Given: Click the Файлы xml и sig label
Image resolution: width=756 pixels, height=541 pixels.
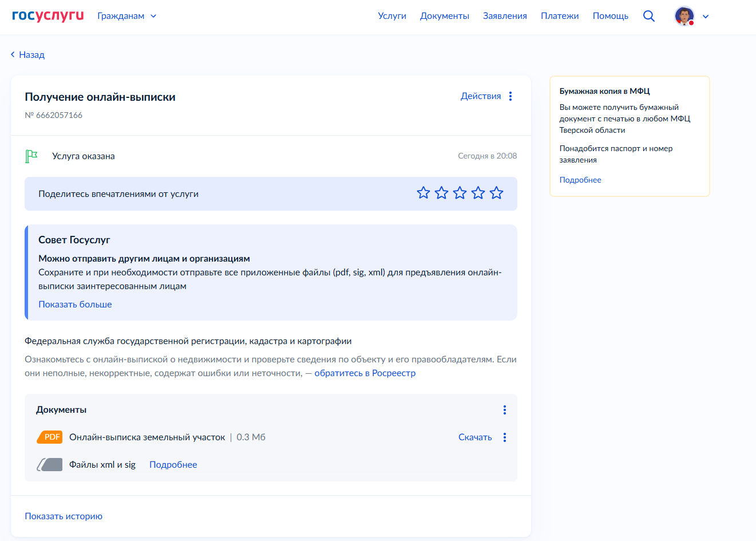Looking at the screenshot, I should [102, 465].
